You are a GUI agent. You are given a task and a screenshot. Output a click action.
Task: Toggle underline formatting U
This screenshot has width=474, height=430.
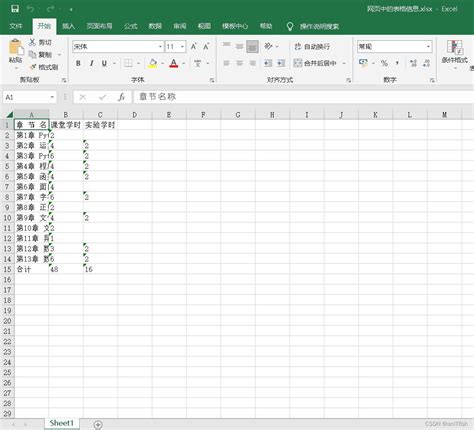(x=104, y=63)
